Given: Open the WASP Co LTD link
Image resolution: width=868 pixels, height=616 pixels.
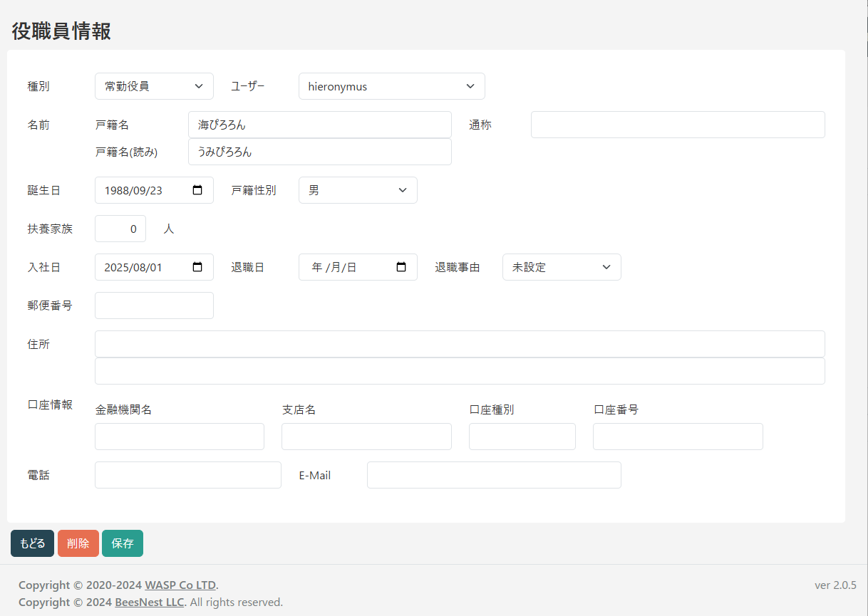Looking at the screenshot, I should click(180, 585).
